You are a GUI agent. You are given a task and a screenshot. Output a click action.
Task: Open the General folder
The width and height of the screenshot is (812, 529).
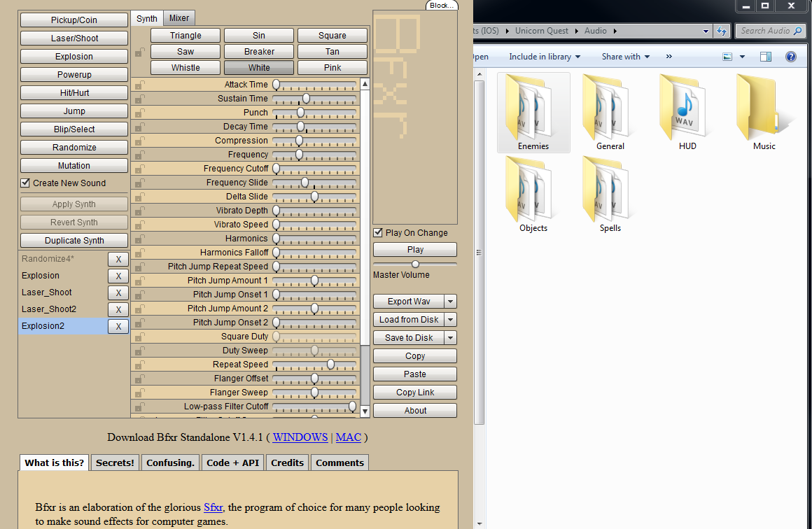(610, 113)
